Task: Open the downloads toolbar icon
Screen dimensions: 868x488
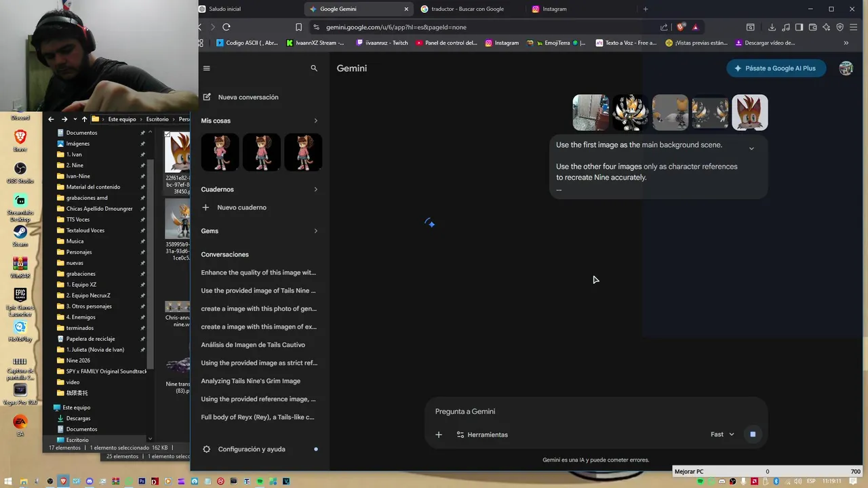Action: (772, 27)
